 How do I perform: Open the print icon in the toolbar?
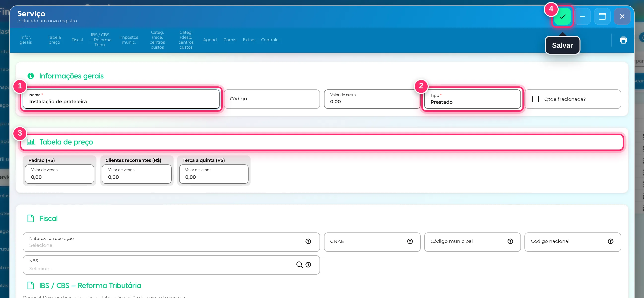pos(623,40)
